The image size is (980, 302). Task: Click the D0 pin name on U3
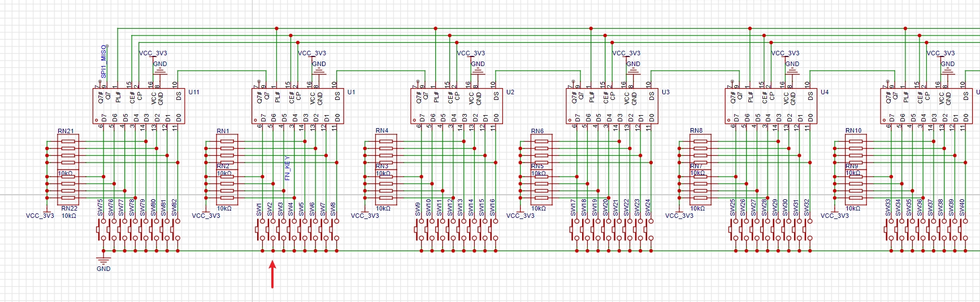coord(652,118)
